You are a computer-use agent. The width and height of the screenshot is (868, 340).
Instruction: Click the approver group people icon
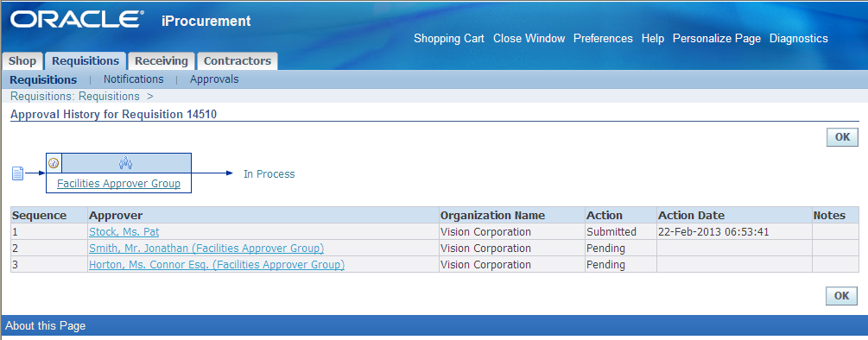[x=126, y=163]
